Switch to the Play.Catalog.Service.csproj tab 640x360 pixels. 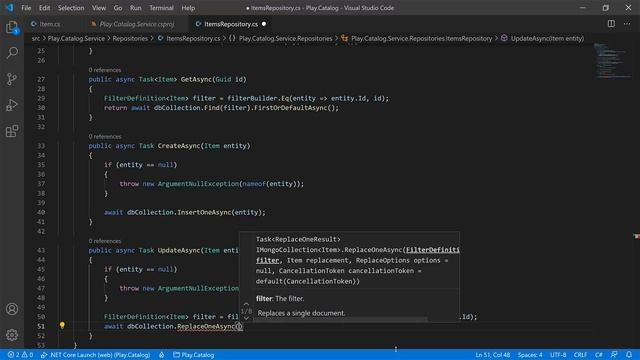pos(136,24)
